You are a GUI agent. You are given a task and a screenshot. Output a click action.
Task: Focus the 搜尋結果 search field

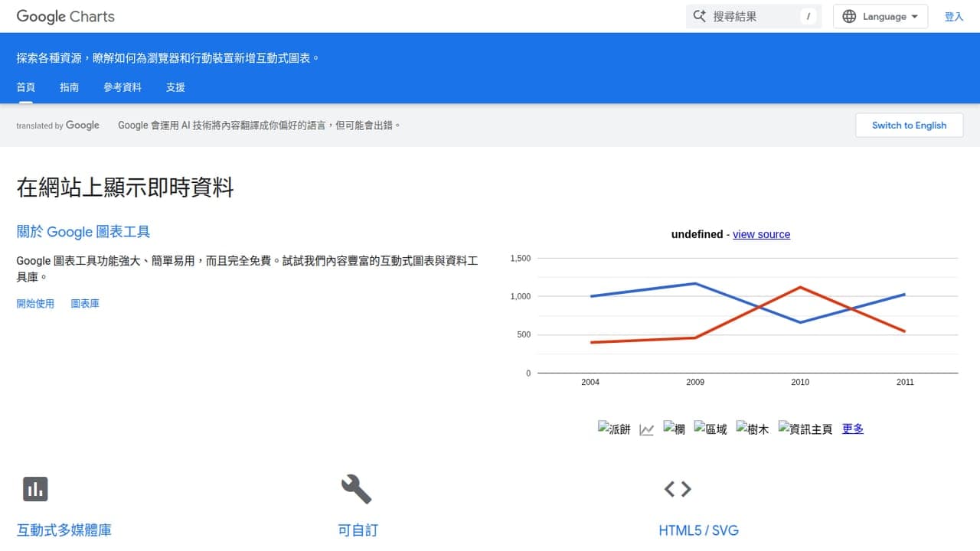tap(753, 16)
